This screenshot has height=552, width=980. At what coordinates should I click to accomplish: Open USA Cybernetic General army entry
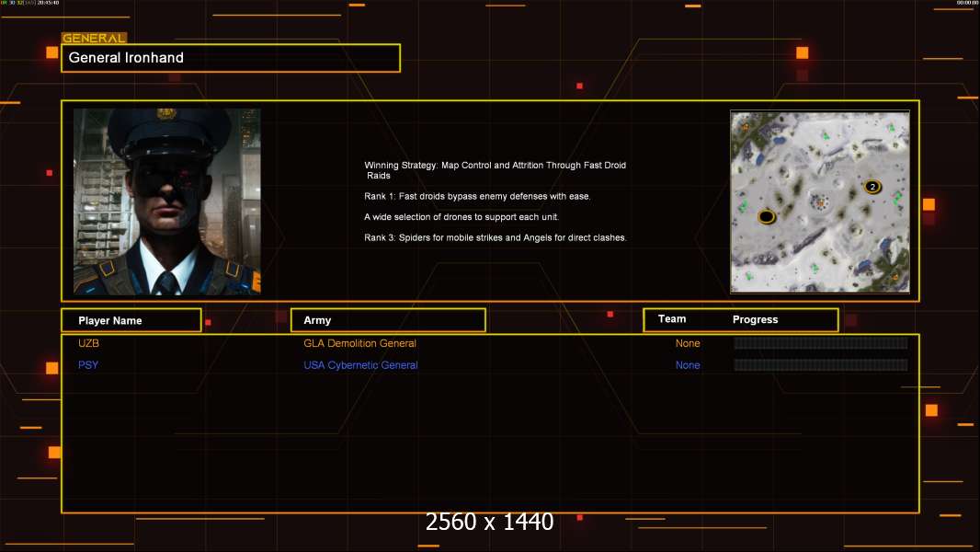360,365
